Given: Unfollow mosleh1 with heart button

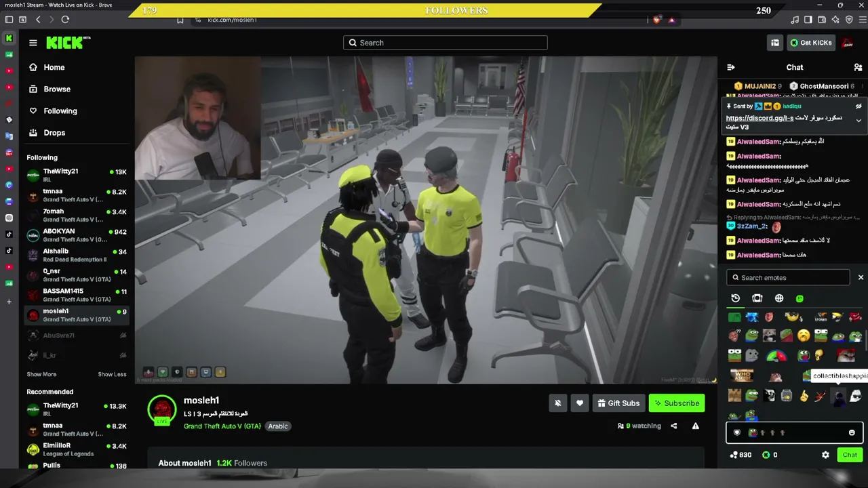Looking at the screenshot, I should tap(580, 403).
